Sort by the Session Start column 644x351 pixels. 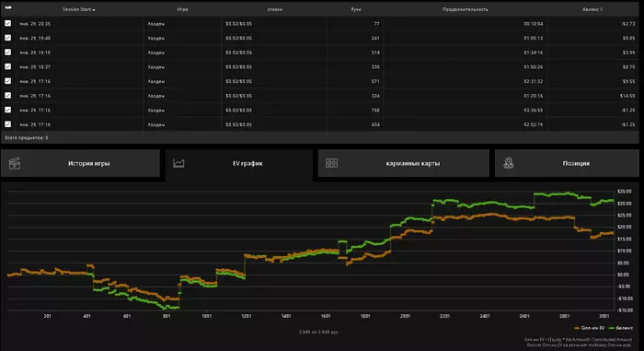coord(78,9)
